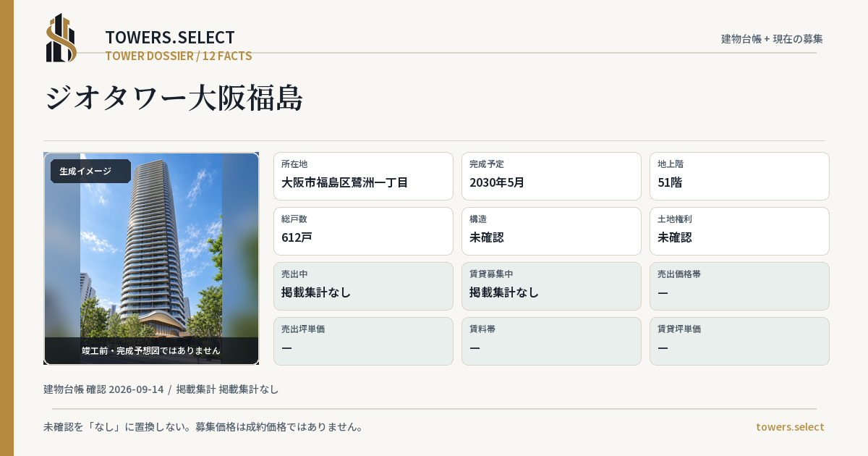Select the 所在地 card showing 大阪市福島区鷺洲一丁目
Screen dimensions: 868x456
click(363, 176)
